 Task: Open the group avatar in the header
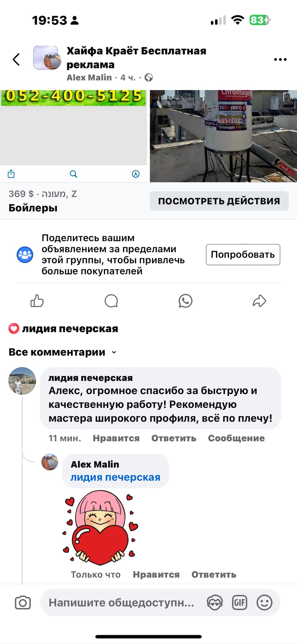(47, 58)
